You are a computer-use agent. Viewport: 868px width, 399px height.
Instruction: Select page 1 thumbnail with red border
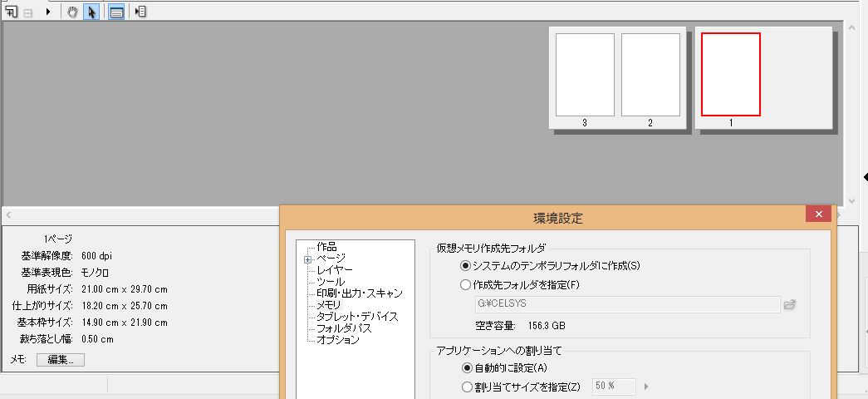[x=731, y=74]
